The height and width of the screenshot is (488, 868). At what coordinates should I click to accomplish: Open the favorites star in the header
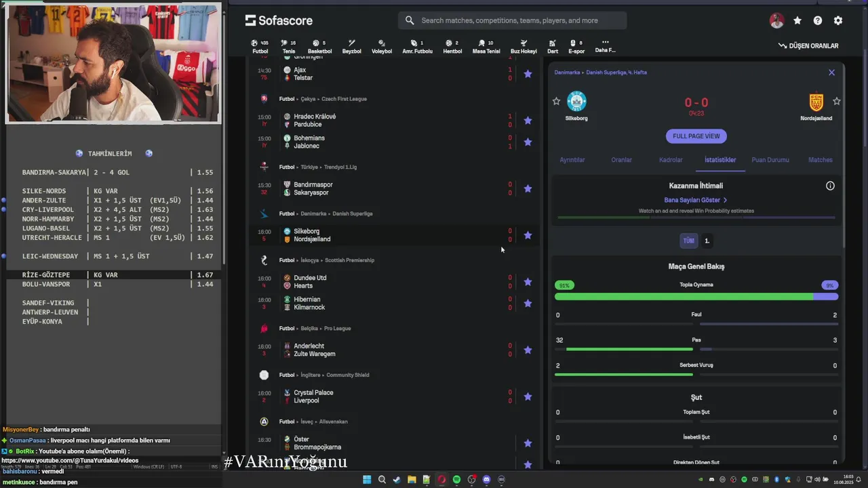(797, 20)
